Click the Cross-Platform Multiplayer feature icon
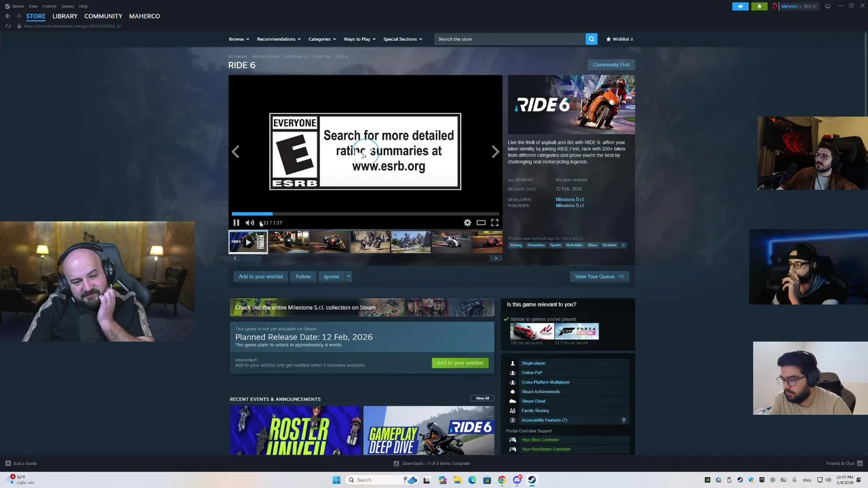This screenshot has height=488, width=868. pos(513,382)
